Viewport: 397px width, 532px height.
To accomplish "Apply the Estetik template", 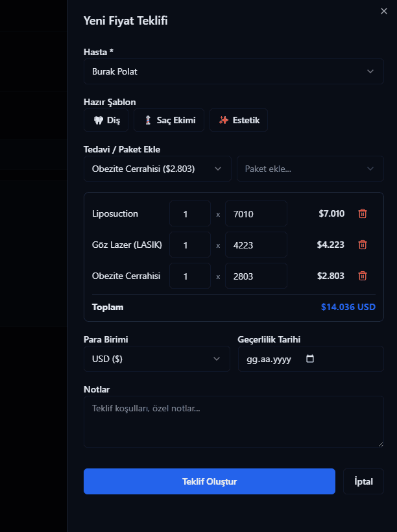I will (239, 120).
